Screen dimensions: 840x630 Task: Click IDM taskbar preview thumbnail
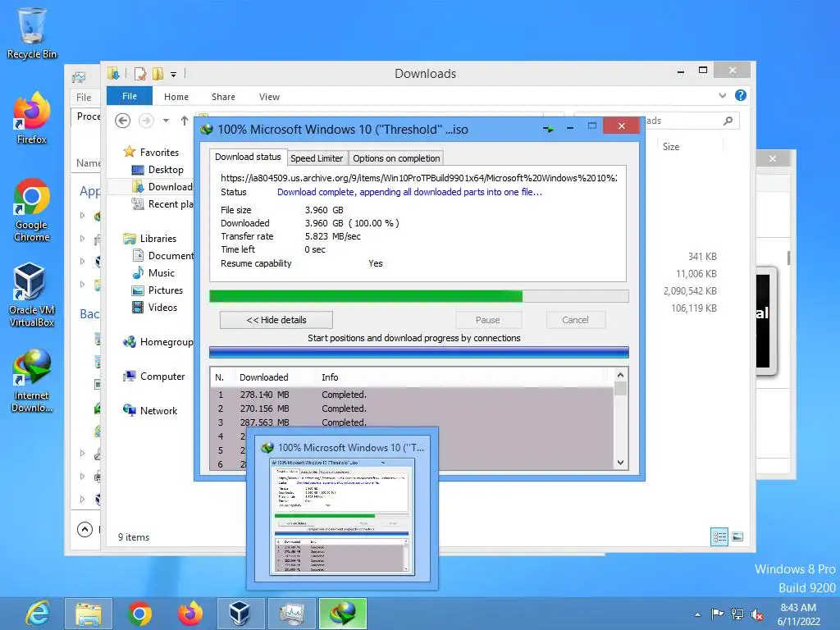(342, 509)
